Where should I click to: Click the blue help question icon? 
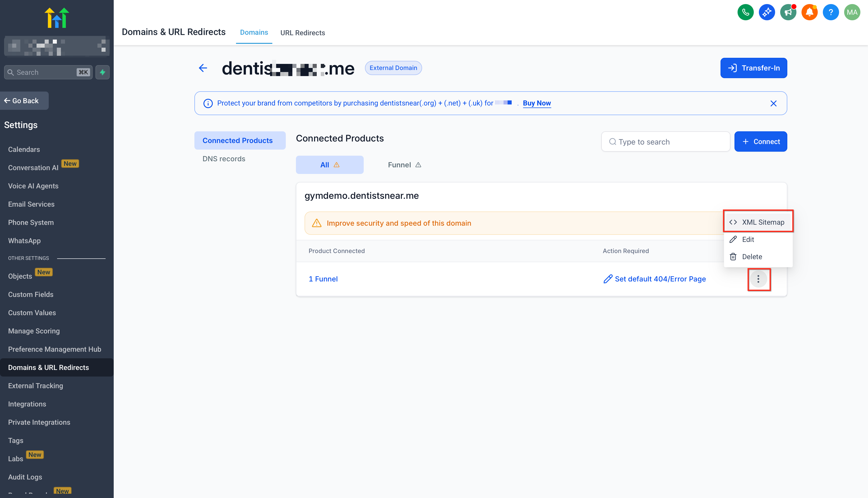click(x=830, y=12)
